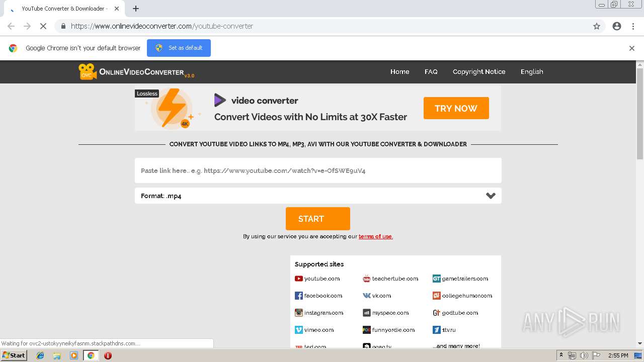Click the OnlineVideoConverter logo
Screen dimensions: 644x362
point(136,72)
